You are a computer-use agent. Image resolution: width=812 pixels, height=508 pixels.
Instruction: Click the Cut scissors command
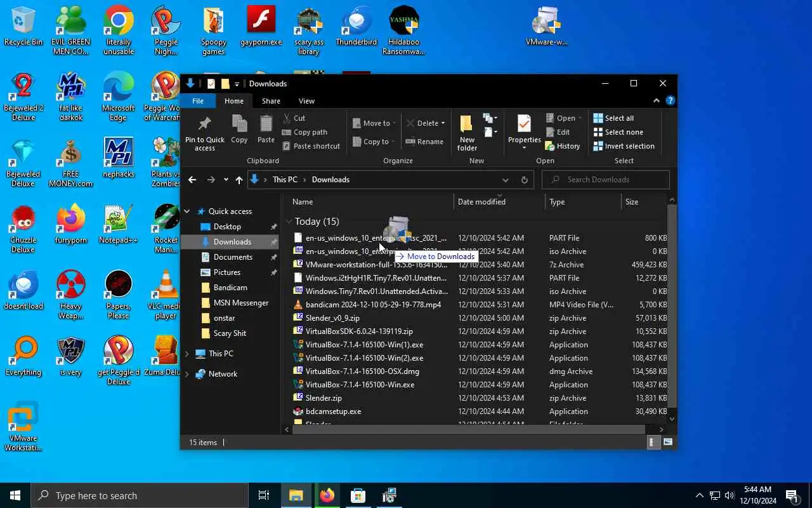click(294, 118)
